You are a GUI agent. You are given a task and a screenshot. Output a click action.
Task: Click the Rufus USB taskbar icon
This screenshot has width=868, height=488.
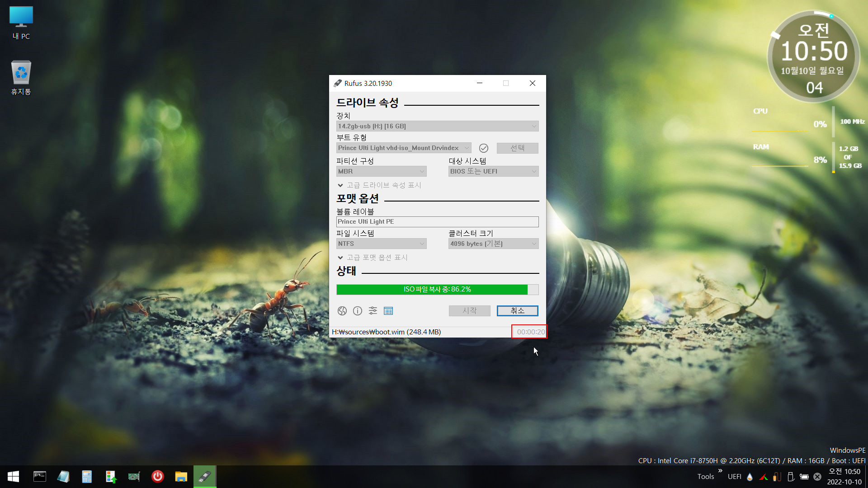pyautogui.click(x=205, y=477)
